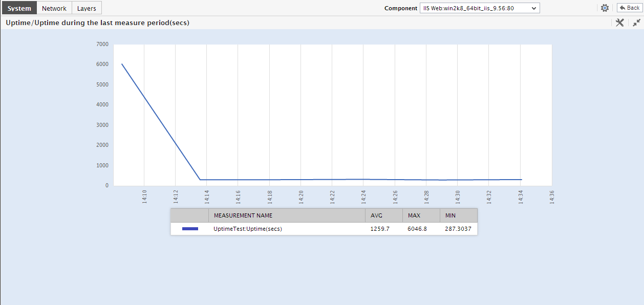The height and width of the screenshot is (305, 644).
Task: Open the settings gear icon
Action: 605,8
